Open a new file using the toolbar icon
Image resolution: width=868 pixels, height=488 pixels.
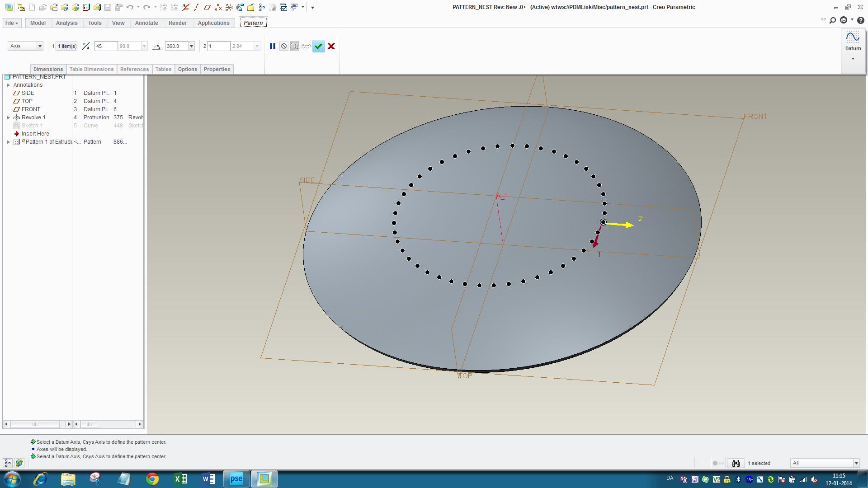click(x=32, y=7)
